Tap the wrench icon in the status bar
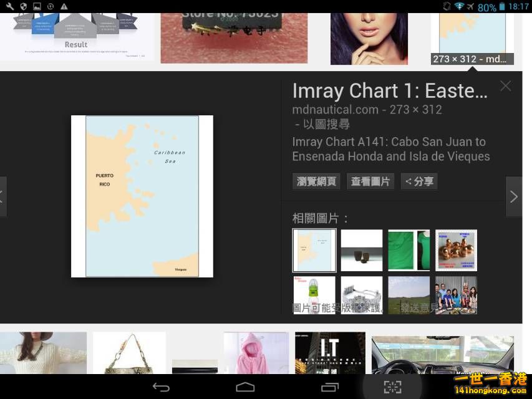The width and height of the screenshot is (532, 399). 10,6
